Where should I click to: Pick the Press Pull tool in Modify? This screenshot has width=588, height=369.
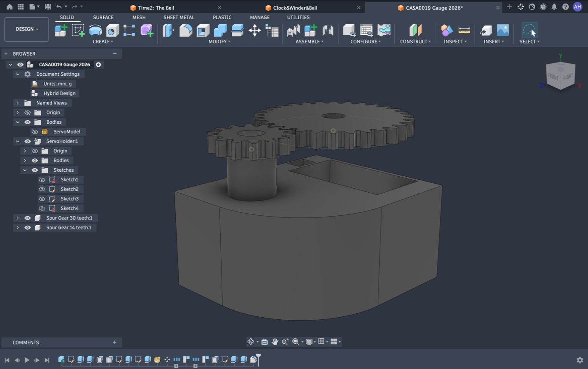click(x=168, y=30)
